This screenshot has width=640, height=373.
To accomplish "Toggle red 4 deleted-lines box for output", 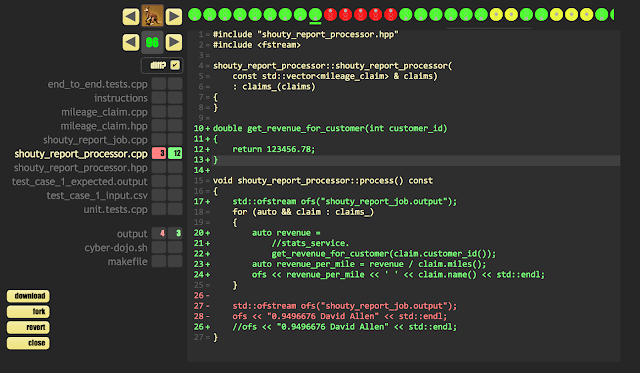I will 159,233.
